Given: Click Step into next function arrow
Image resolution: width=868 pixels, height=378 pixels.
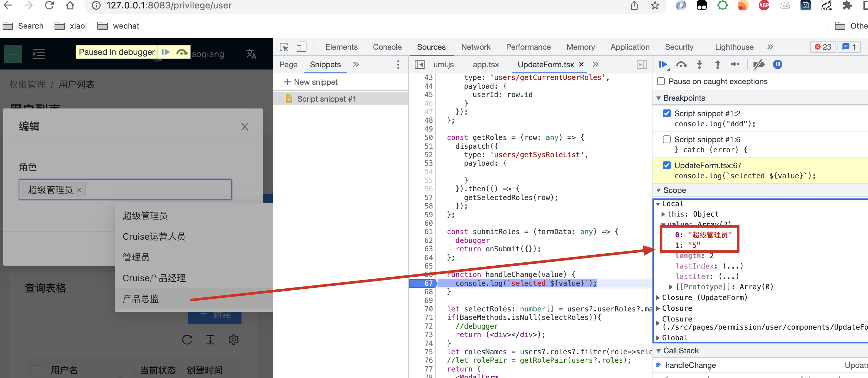Looking at the screenshot, I should pos(700,64).
